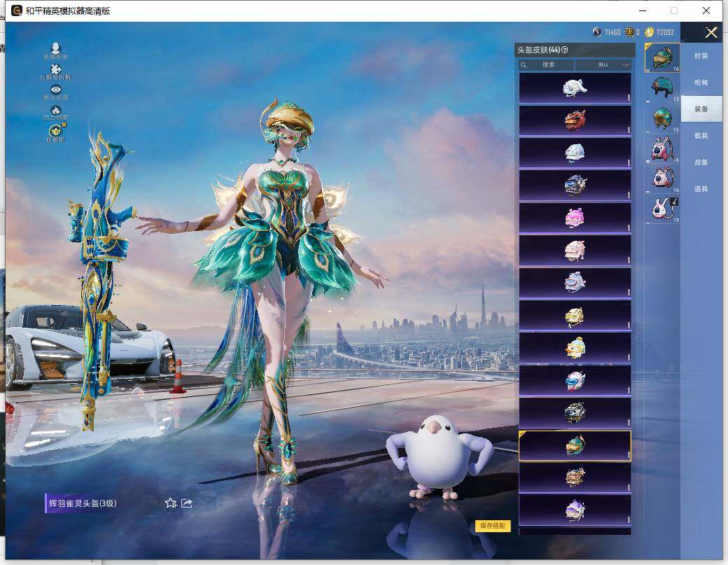Screen dimensions: 728x565
Task: Choose the pale pink helmet skin
Action: [575, 250]
